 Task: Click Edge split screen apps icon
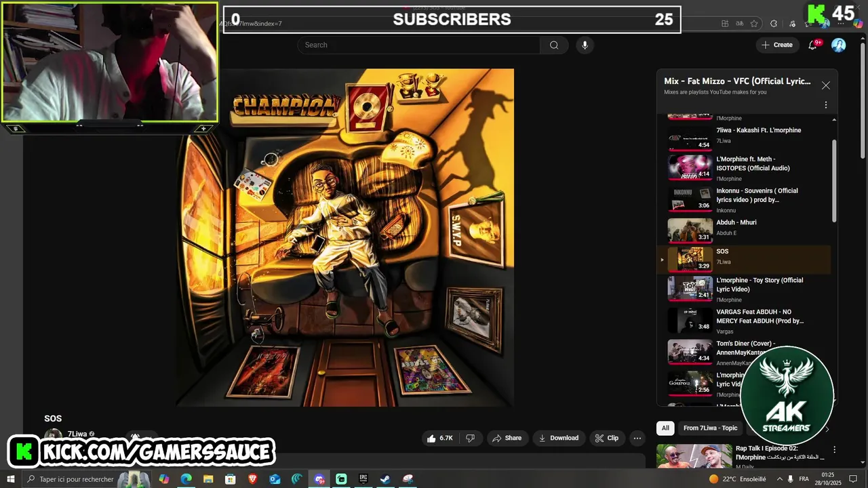725,23
